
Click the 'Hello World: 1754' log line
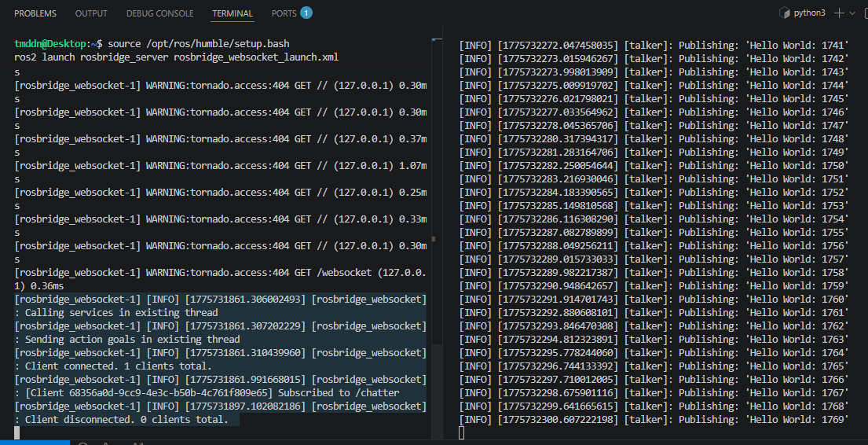point(654,219)
